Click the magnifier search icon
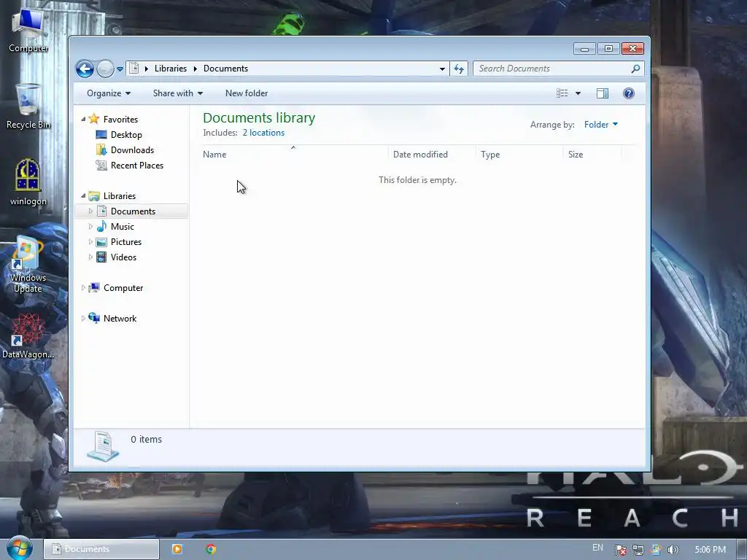Image resolution: width=747 pixels, height=560 pixels. point(635,69)
